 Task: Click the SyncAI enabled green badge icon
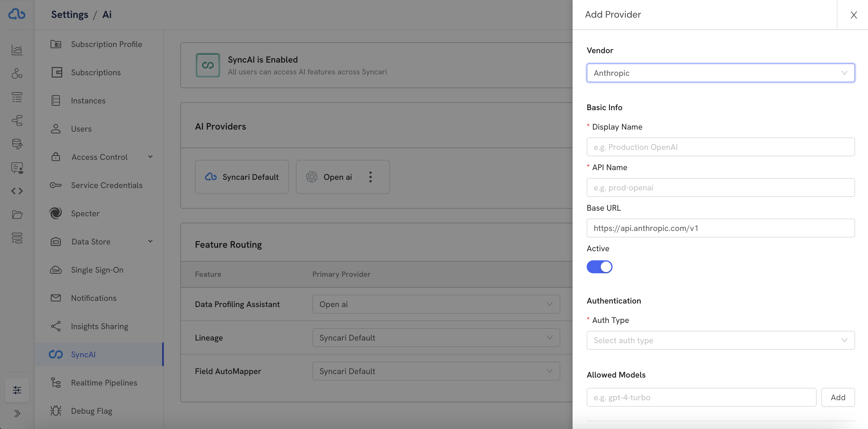[x=208, y=65]
